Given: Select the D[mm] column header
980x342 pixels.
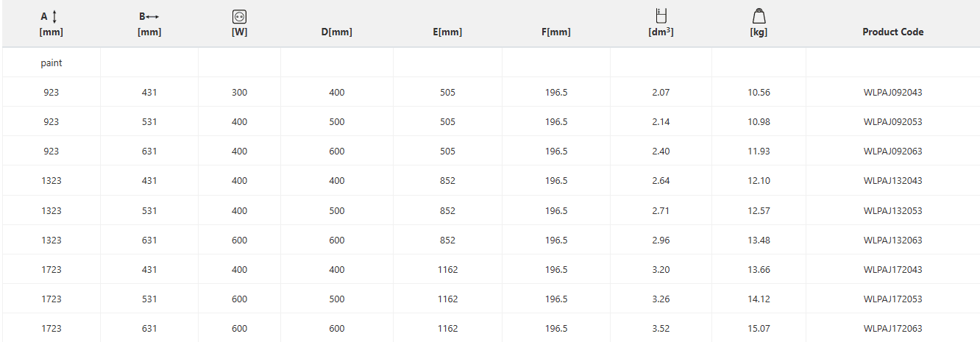Looking at the screenshot, I should 337,32.
